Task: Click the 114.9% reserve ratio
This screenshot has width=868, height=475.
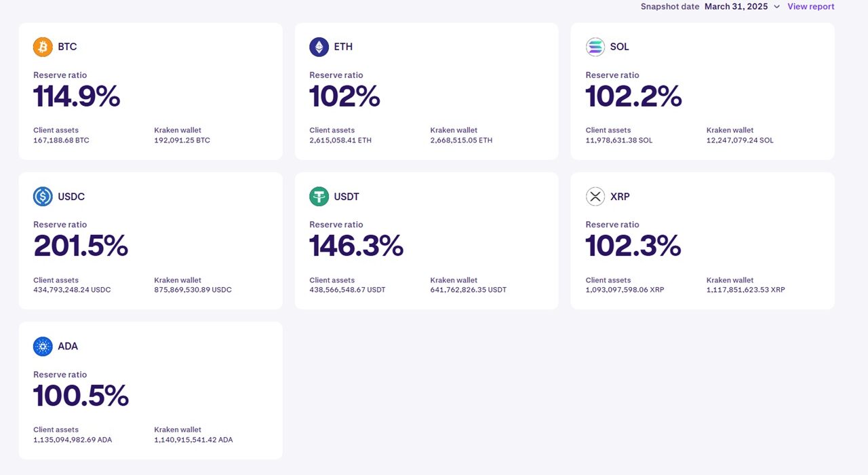Action: pos(77,96)
